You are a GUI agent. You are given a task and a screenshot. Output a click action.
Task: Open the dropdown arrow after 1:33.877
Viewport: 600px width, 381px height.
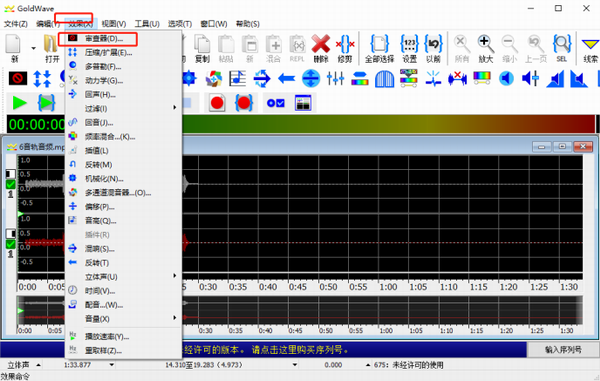click(x=112, y=365)
